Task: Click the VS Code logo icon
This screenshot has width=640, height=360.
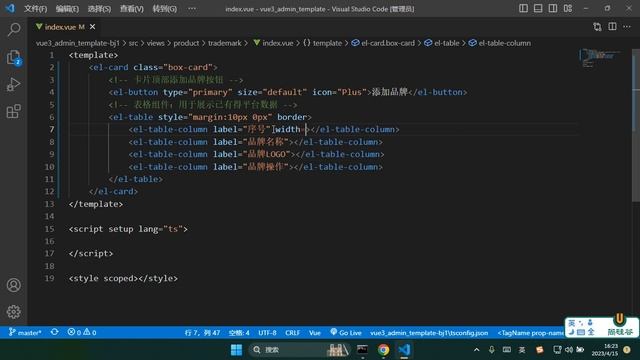Action: (10, 8)
